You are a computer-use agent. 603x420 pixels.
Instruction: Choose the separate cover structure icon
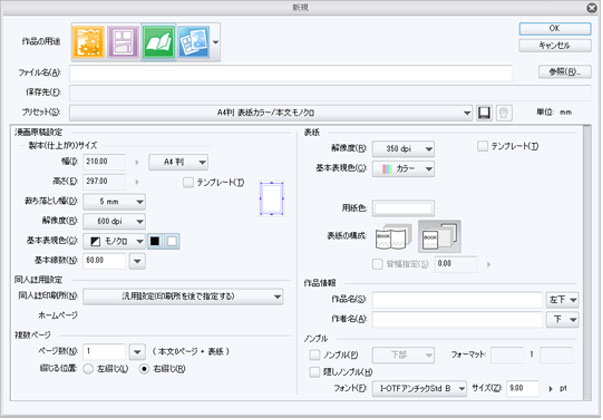[439, 237]
